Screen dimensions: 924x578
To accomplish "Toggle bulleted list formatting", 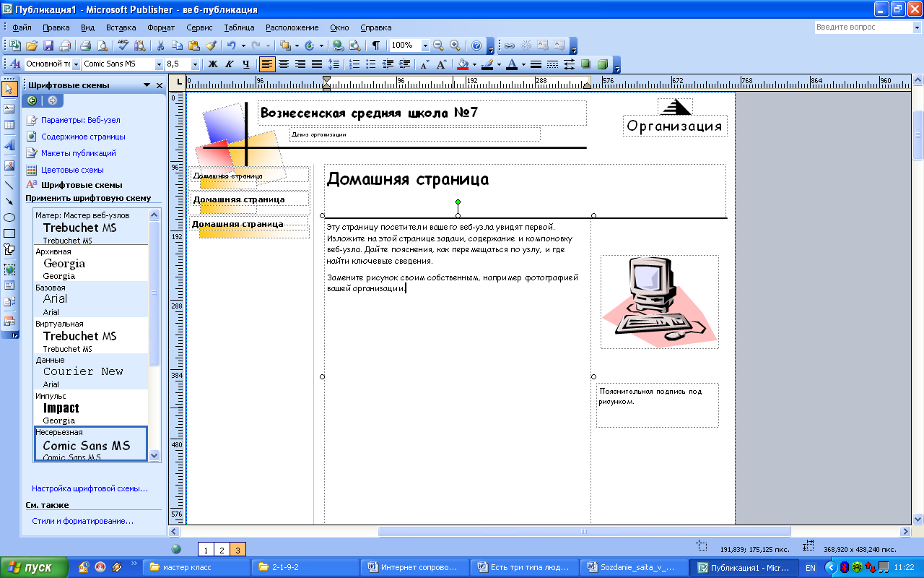I will [x=371, y=64].
